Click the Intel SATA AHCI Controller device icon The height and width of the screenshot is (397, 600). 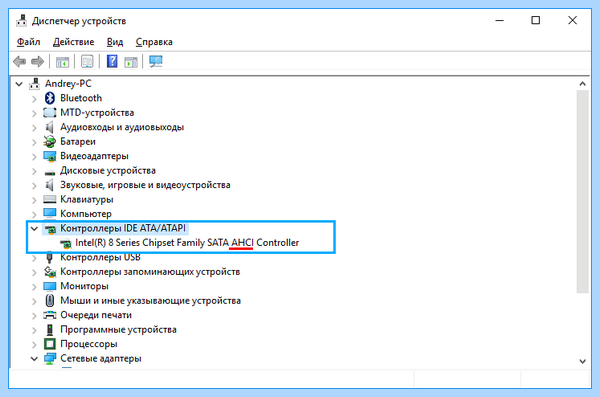click(65, 243)
